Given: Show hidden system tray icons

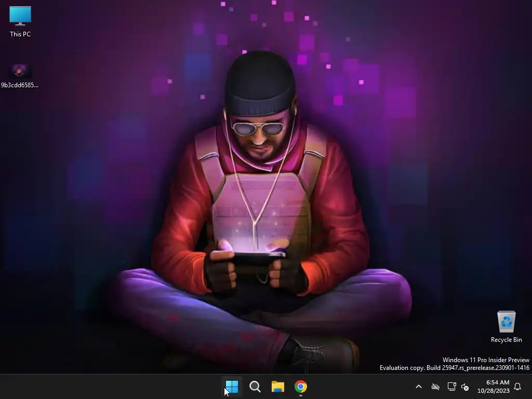Looking at the screenshot, I should (x=419, y=387).
